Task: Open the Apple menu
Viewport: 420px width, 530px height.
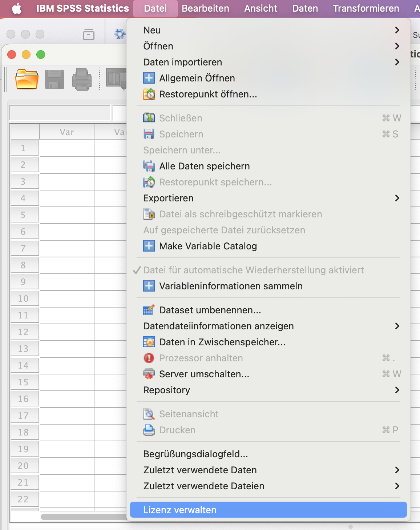Action: pyautogui.click(x=17, y=8)
